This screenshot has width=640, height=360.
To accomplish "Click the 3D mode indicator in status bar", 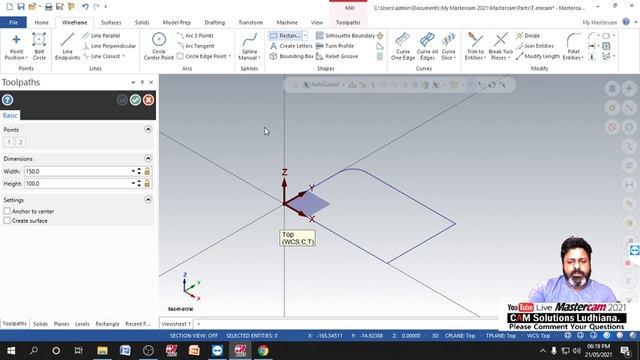I will point(435,336).
